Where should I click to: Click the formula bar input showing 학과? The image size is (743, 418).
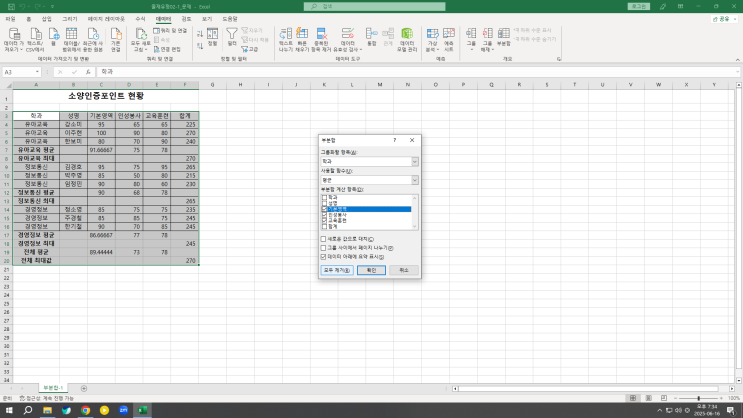coord(417,72)
